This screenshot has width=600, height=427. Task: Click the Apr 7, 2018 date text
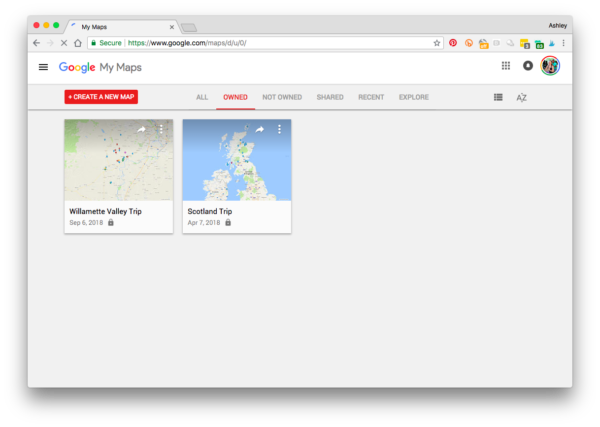point(204,222)
